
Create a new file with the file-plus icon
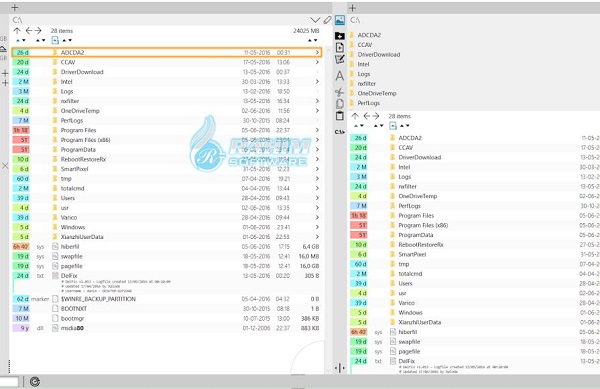coord(339,47)
